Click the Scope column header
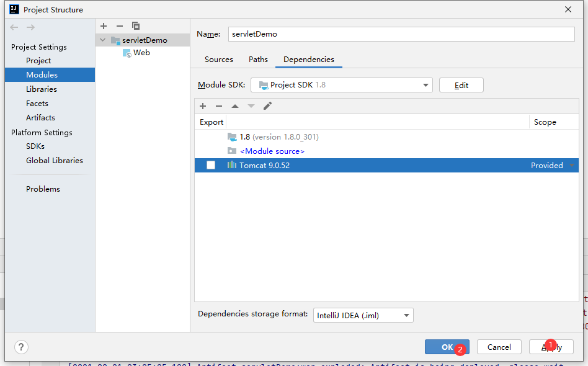The width and height of the screenshot is (588, 366). click(x=545, y=122)
